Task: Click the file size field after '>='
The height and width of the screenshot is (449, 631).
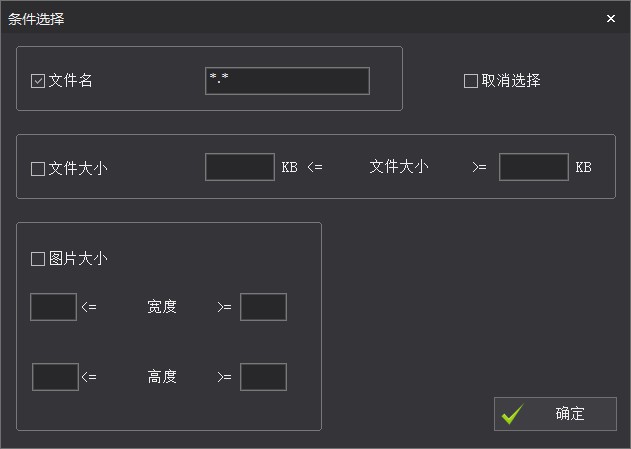Action: 534,167
